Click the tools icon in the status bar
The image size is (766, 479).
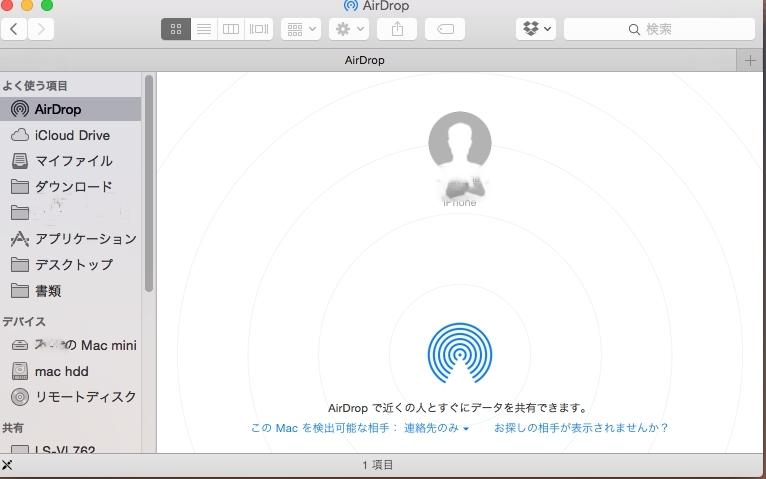pos(7,465)
